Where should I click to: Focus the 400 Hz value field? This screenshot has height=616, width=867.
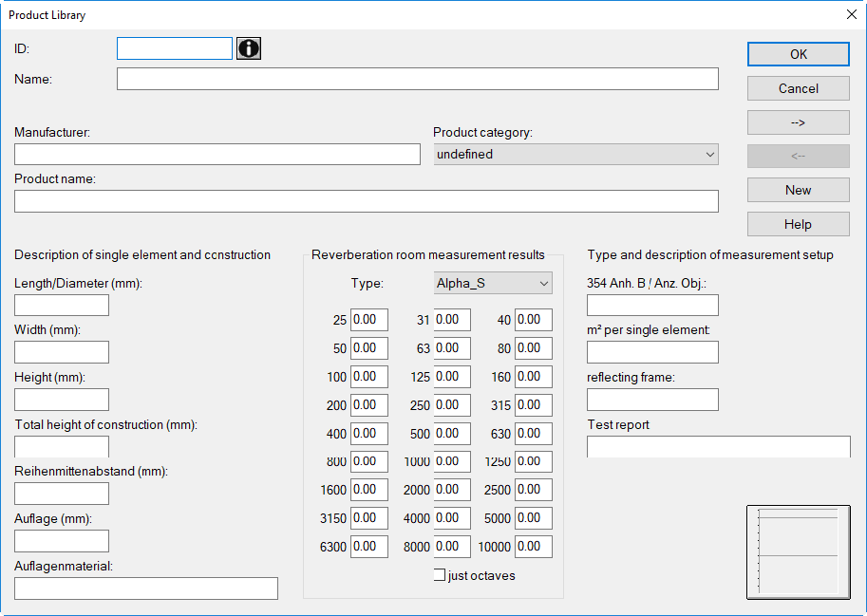point(368,434)
